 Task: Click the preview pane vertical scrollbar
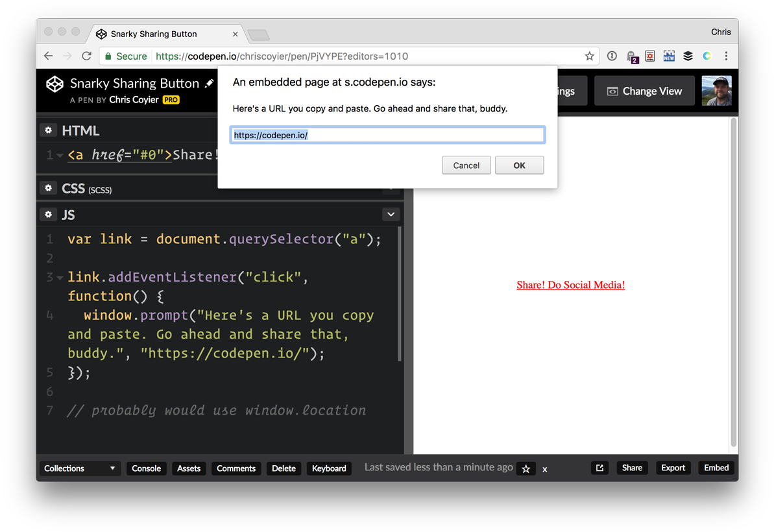pyautogui.click(x=734, y=282)
